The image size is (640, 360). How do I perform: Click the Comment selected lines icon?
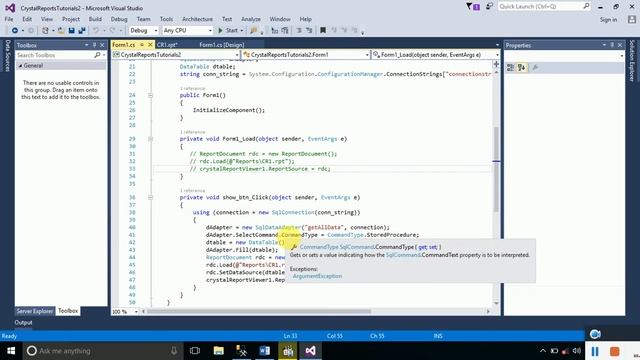(x=299, y=31)
